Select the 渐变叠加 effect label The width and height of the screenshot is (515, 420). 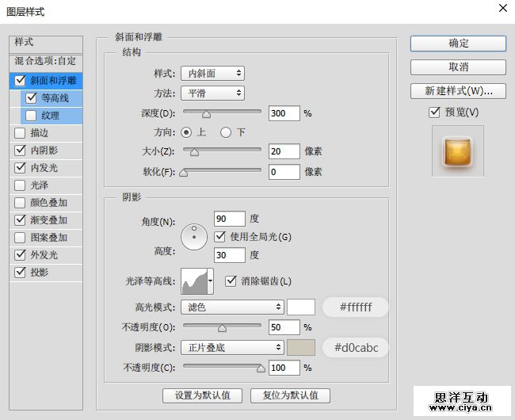(x=48, y=220)
